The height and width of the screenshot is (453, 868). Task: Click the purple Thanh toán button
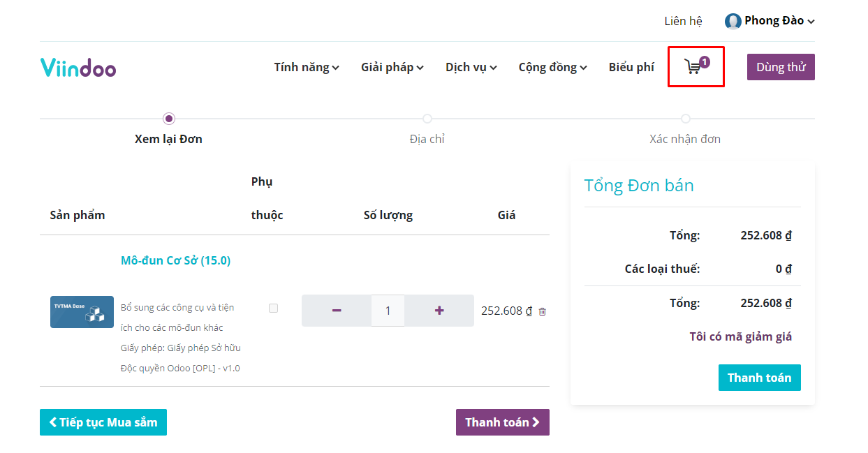(x=503, y=422)
